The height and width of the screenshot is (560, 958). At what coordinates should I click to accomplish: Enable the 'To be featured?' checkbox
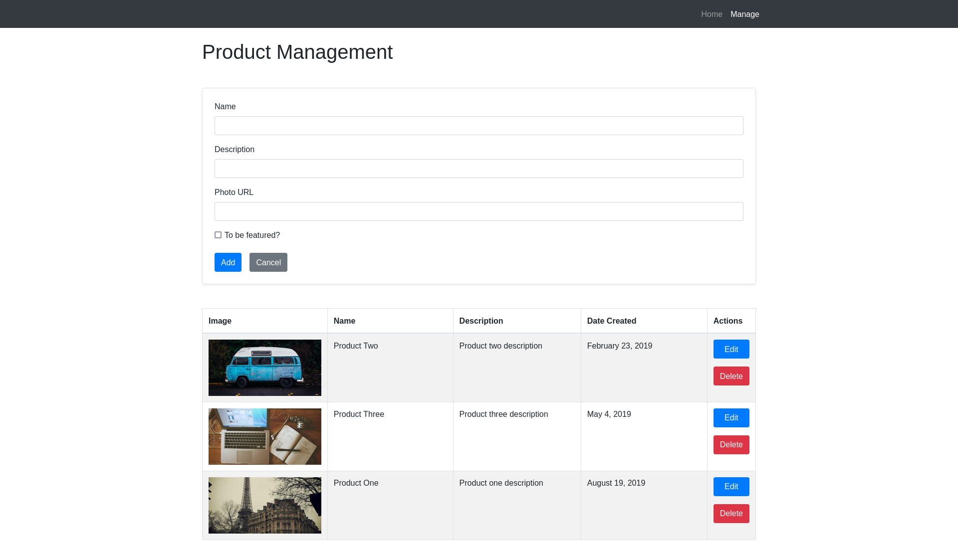(218, 235)
